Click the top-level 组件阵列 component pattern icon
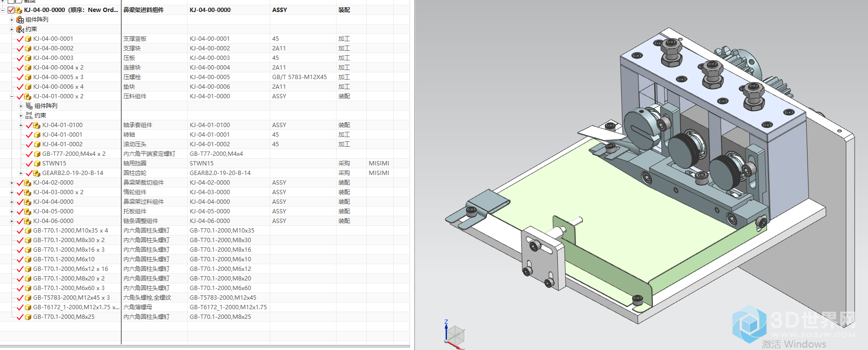 pyautogui.click(x=20, y=20)
